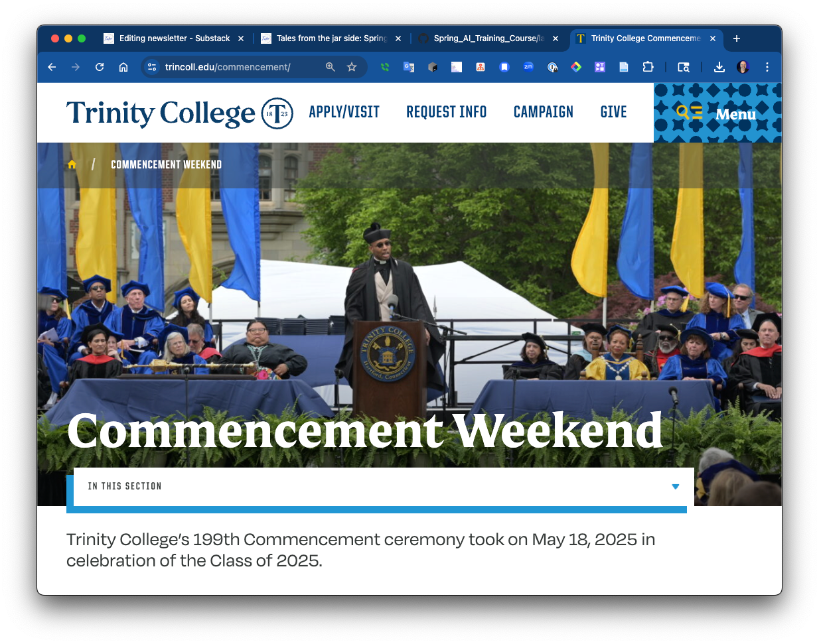Open the tab search icon in toolbar
The image size is (819, 644).
[x=684, y=67]
